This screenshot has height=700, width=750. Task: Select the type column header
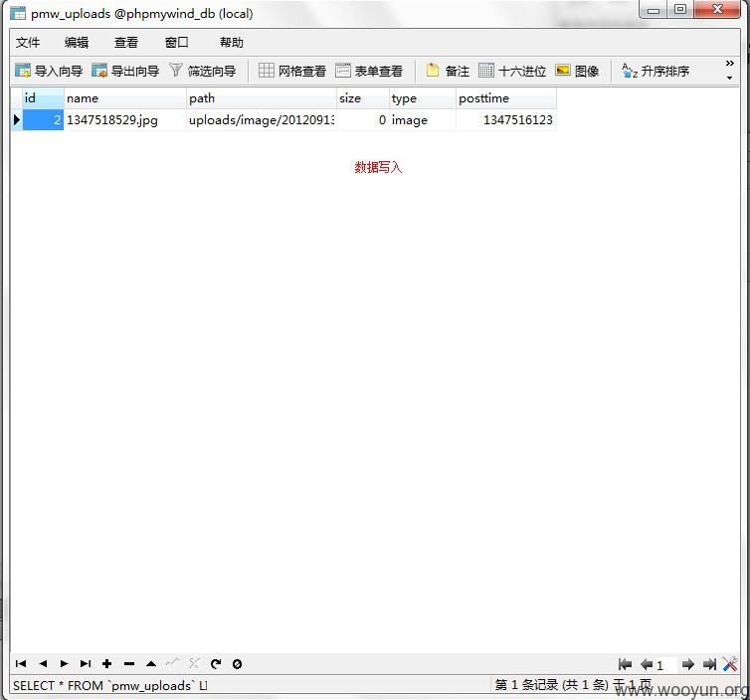(423, 98)
